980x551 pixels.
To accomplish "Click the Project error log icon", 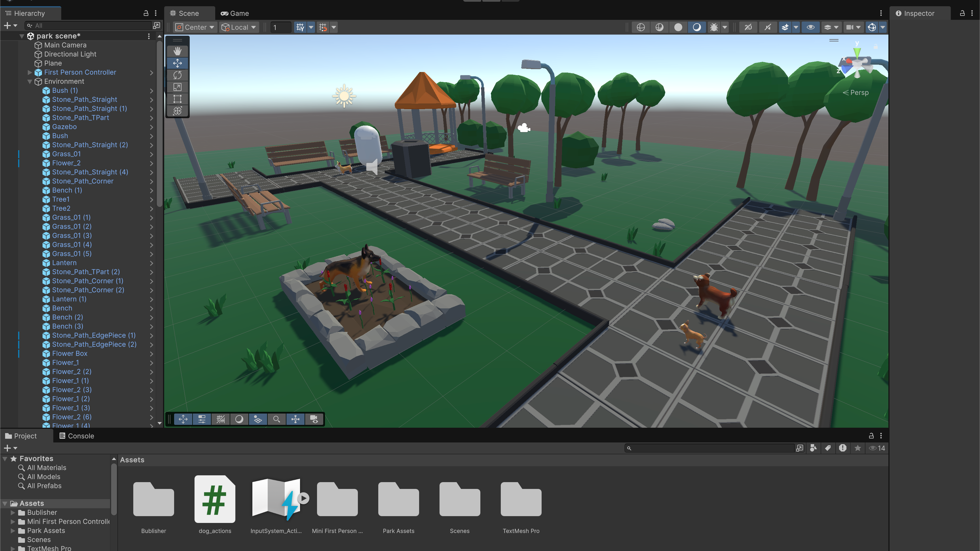I will [843, 448].
